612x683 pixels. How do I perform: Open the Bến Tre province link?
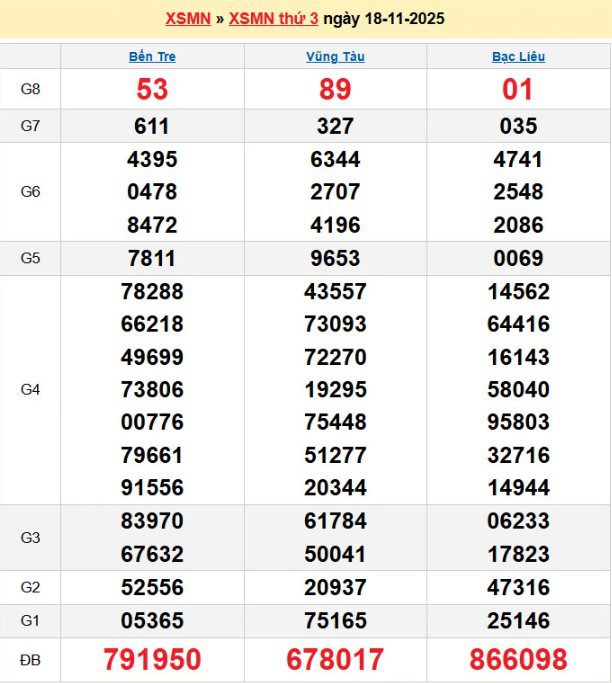[152, 57]
